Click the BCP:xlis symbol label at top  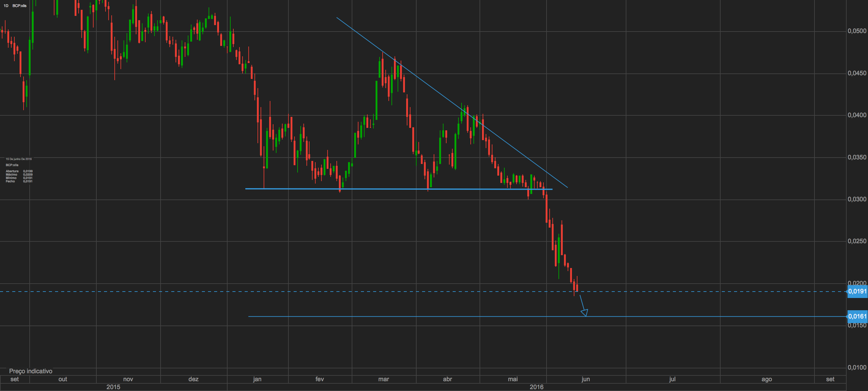coord(19,6)
